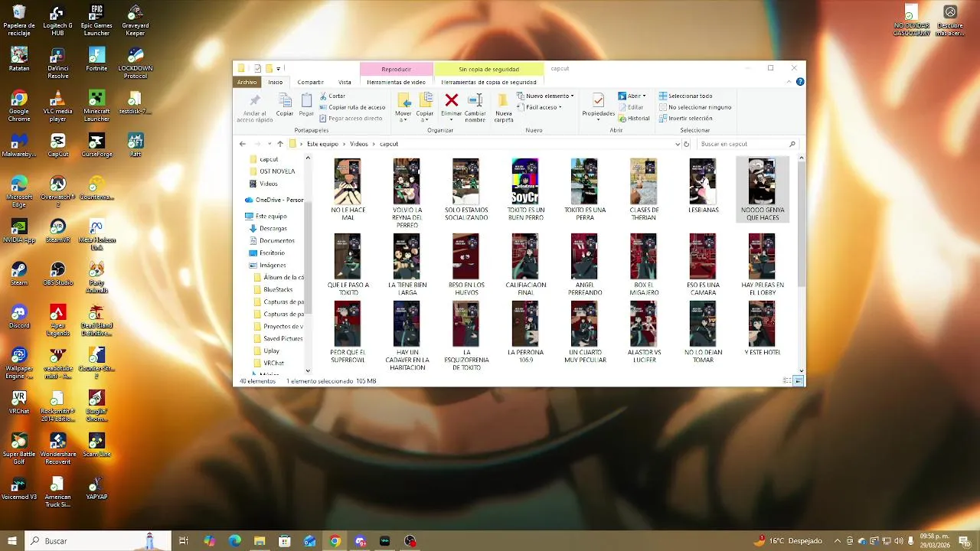Switch to details view layout toggle

point(787,380)
